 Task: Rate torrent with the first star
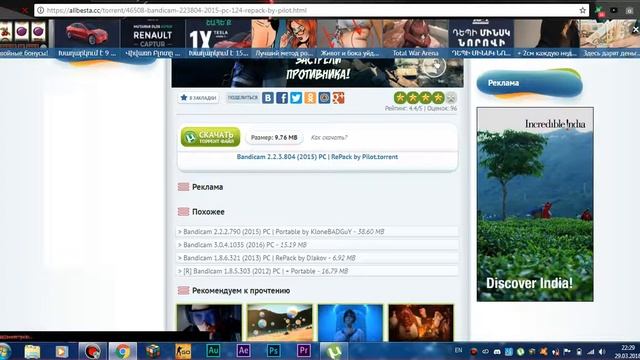[x=400, y=98]
